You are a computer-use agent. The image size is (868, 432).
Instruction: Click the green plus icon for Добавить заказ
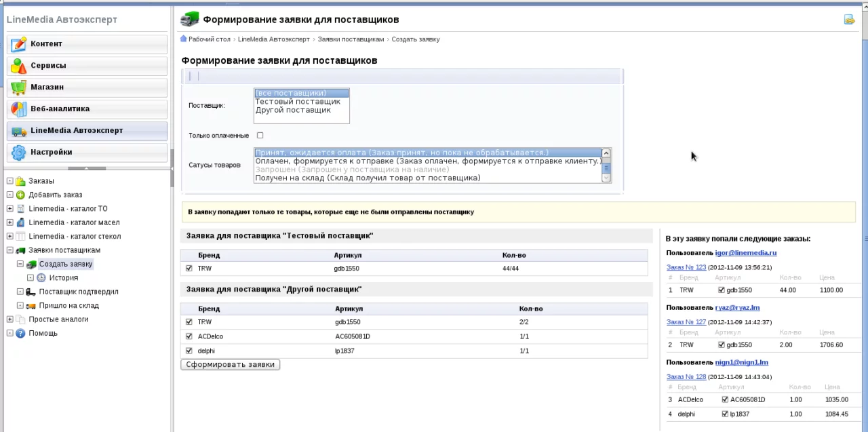(x=20, y=195)
